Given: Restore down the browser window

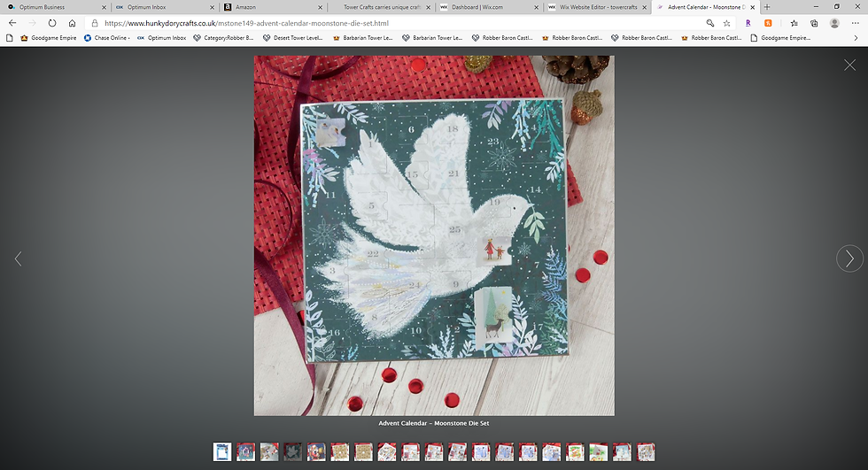Looking at the screenshot, I should 836,6.
